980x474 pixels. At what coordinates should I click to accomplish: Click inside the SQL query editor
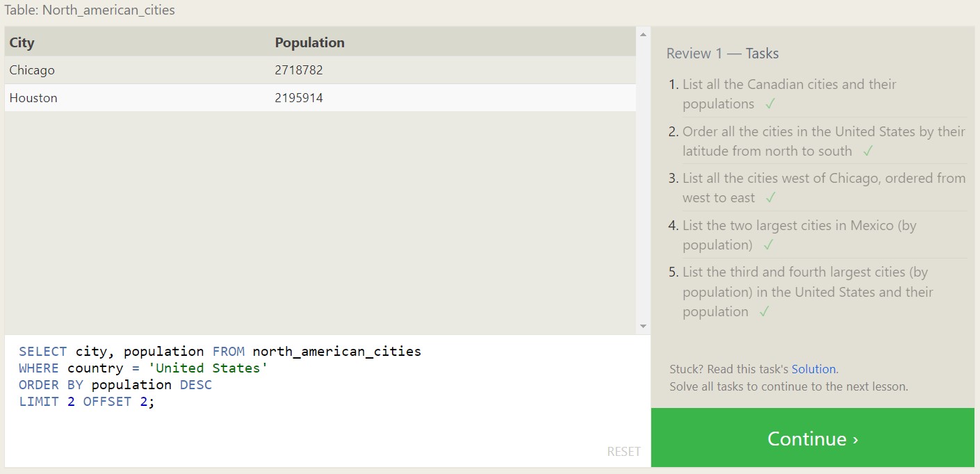[x=327, y=401]
